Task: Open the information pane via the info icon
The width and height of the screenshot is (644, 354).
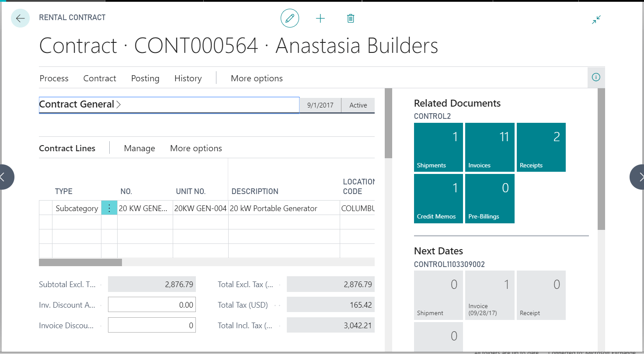Action: click(x=596, y=77)
